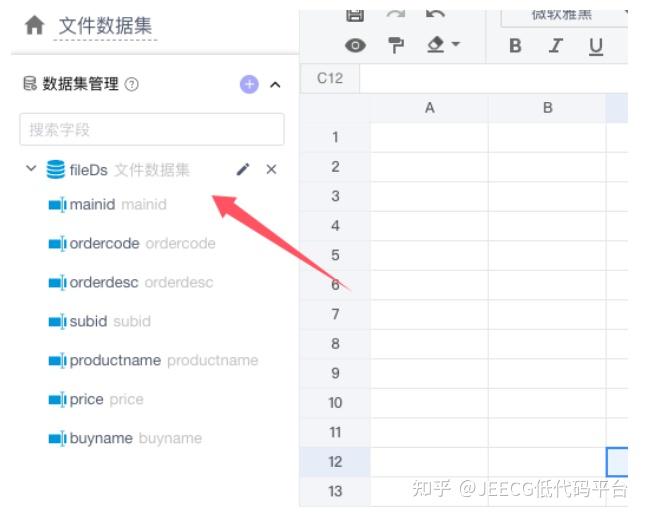Select row 9 header
This screenshot has width=645, height=516.
[x=335, y=373]
